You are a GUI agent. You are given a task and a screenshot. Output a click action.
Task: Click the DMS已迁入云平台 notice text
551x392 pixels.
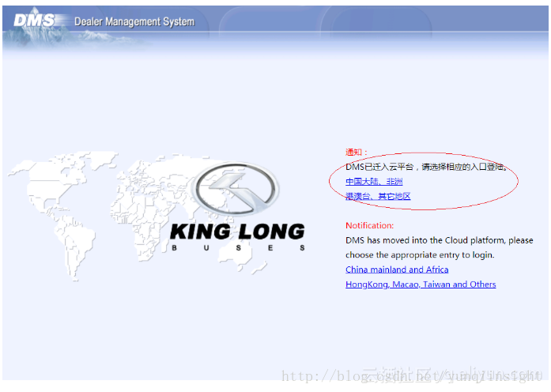(427, 167)
